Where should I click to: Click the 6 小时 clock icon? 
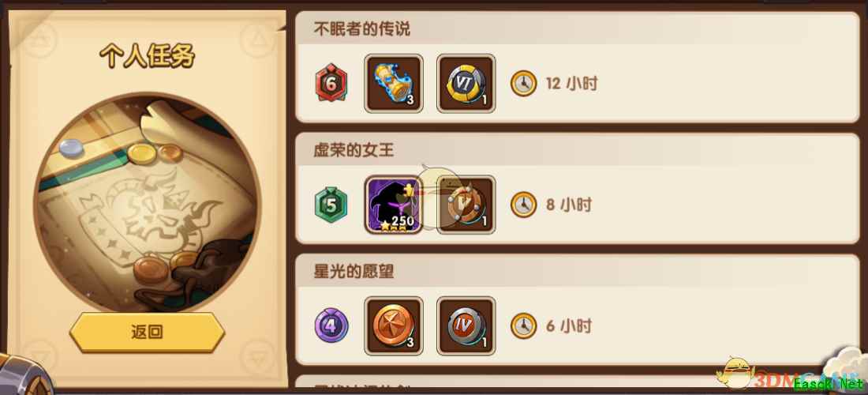pyautogui.click(x=523, y=325)
